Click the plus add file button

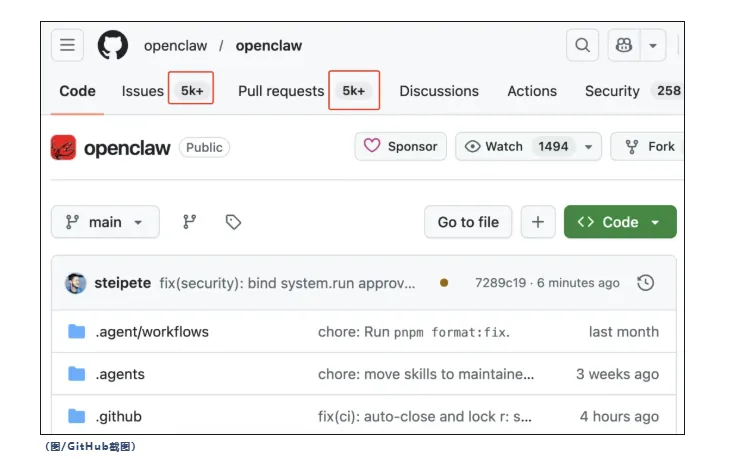pyautogui.click(x=537, y=222)
